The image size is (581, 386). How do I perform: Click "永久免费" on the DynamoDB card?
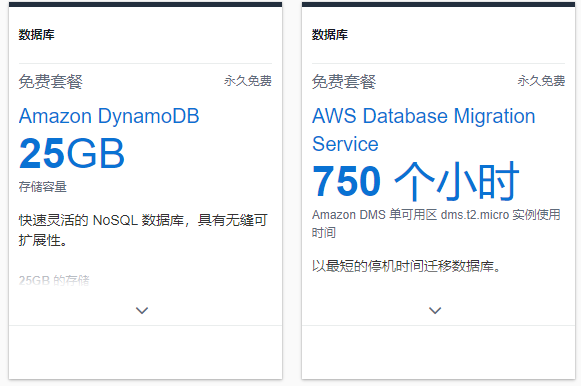click(248, 81)
